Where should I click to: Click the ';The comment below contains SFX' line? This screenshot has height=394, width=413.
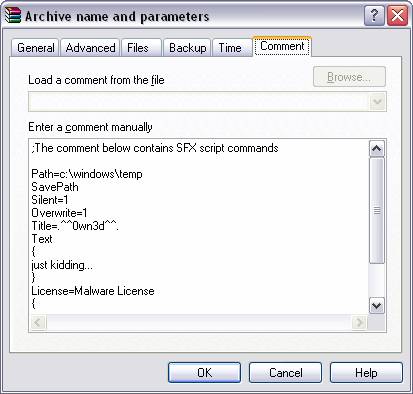click(x=155, y=148)
